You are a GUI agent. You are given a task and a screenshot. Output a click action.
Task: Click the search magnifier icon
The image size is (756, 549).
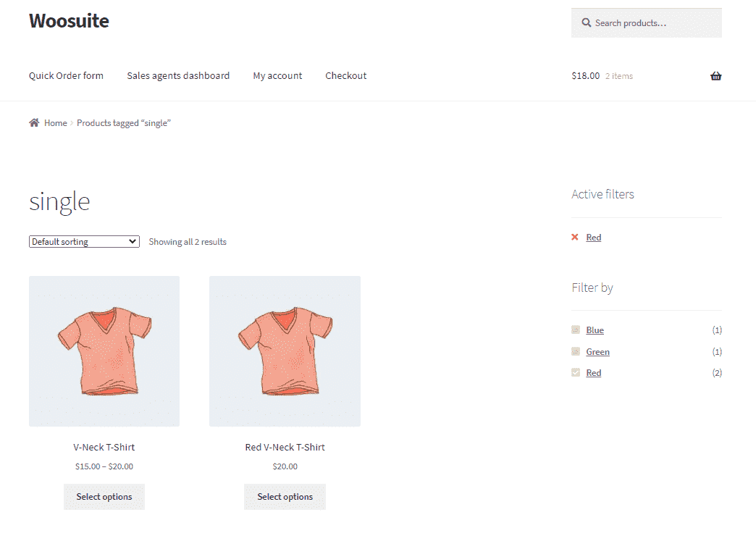[585, 23]
